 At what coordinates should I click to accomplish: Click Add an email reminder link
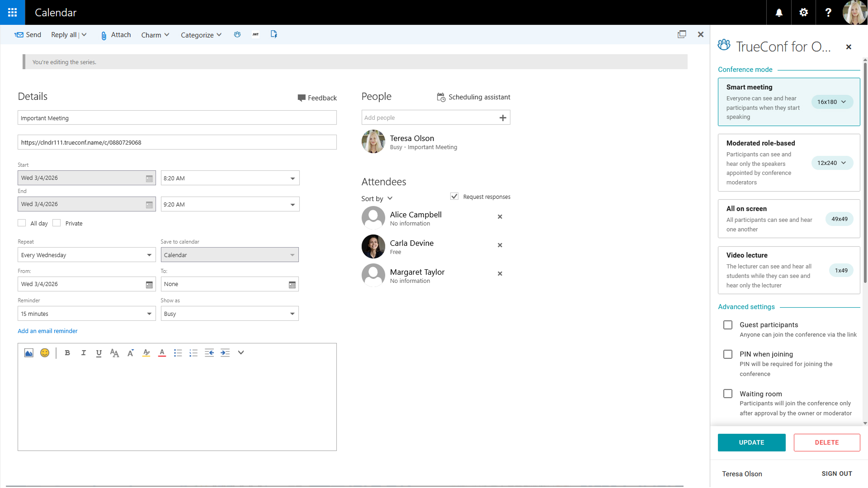47,331
